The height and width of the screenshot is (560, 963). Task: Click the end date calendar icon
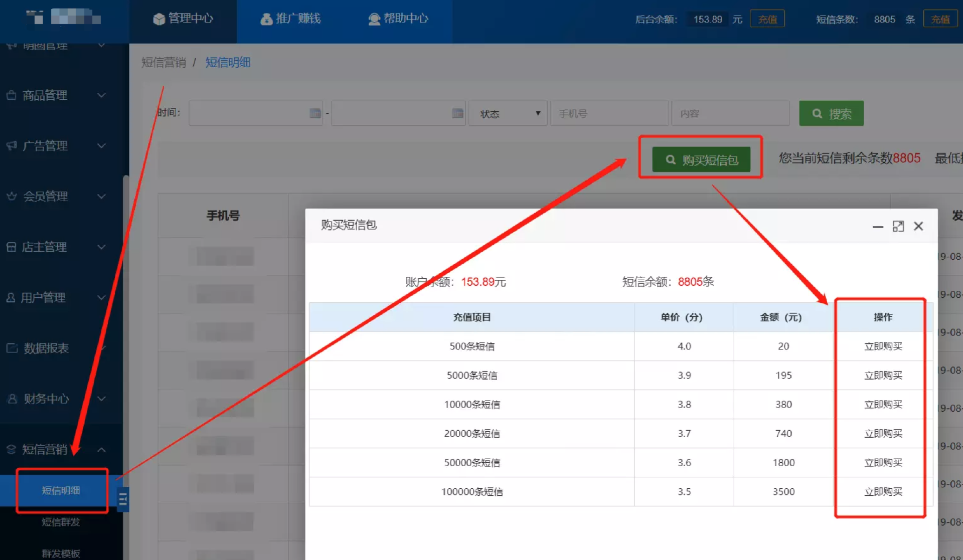[x=457, y=113]
